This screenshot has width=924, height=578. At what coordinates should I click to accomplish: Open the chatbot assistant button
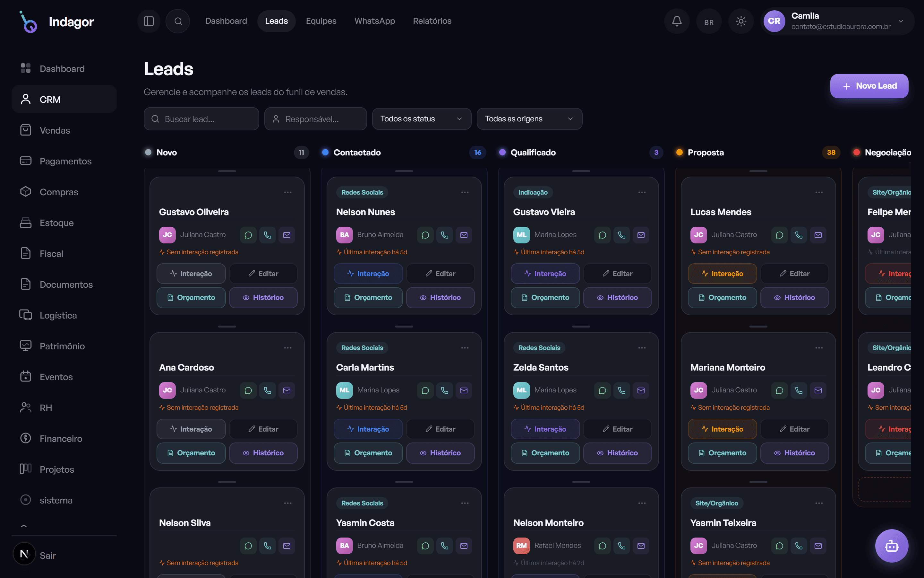[892, 546]
